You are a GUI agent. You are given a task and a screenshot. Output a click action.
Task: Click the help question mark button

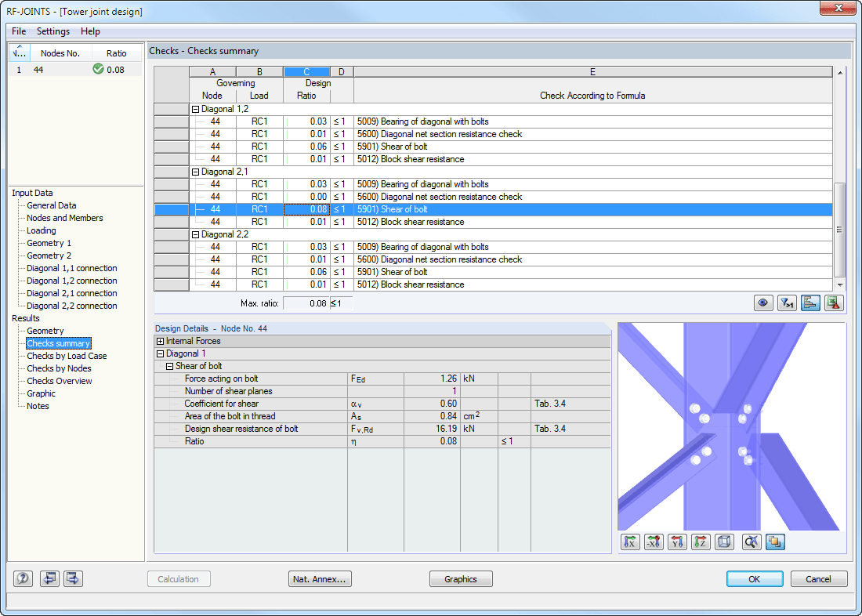[23, 578]
